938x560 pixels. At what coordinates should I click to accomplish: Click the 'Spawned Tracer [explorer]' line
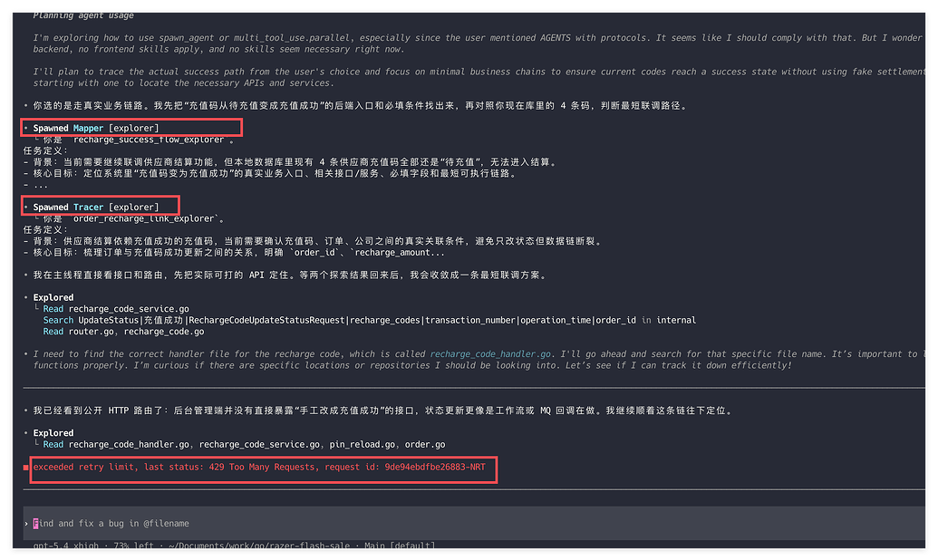tap(96, 207)
